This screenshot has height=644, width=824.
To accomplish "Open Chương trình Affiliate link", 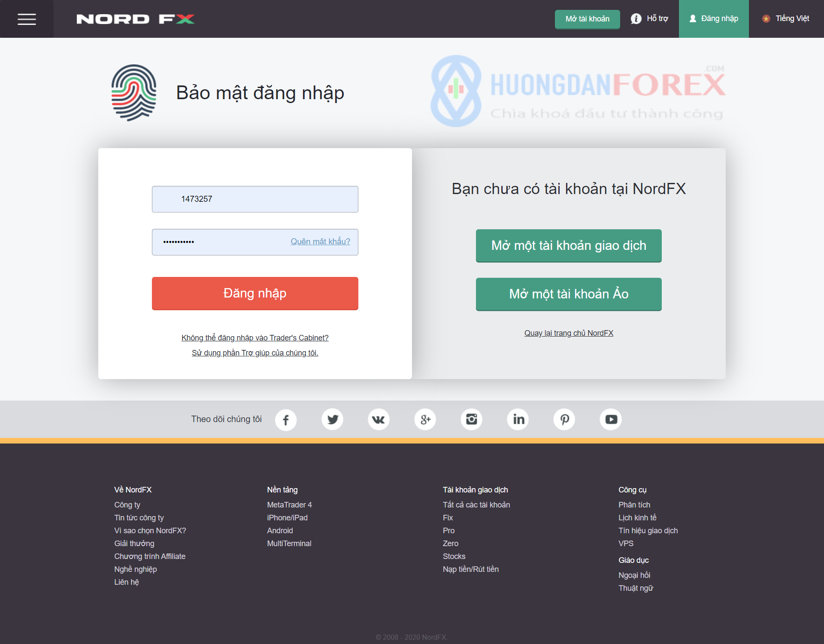I will [150, 556].
